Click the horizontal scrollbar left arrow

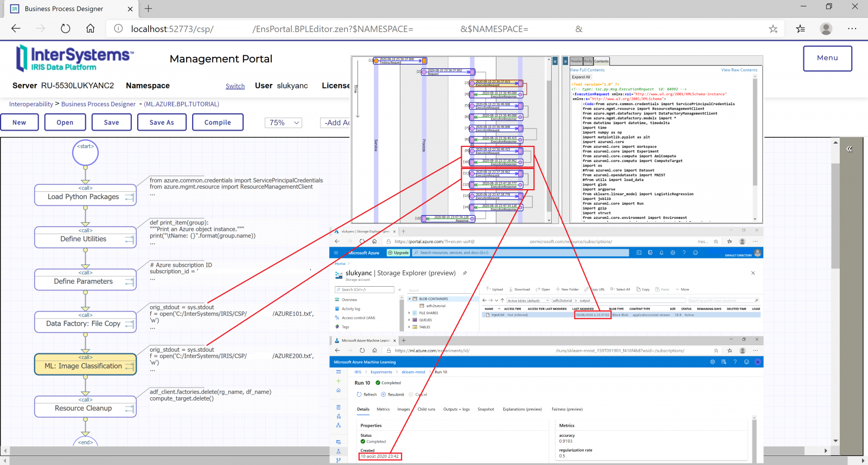pyautogui.click(x=5, y=451)
